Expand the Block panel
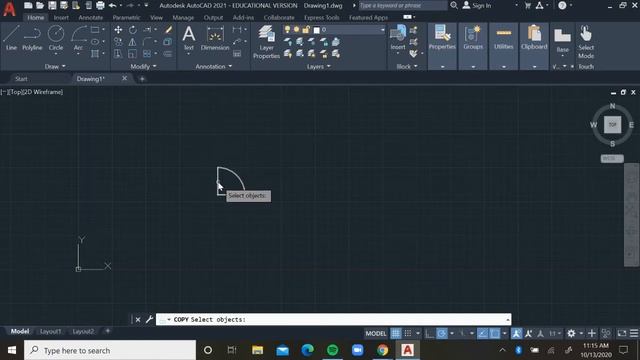Image resolution: width=640 pixels, height=360 pixels. pyautogui.click(x=407, y=66)
